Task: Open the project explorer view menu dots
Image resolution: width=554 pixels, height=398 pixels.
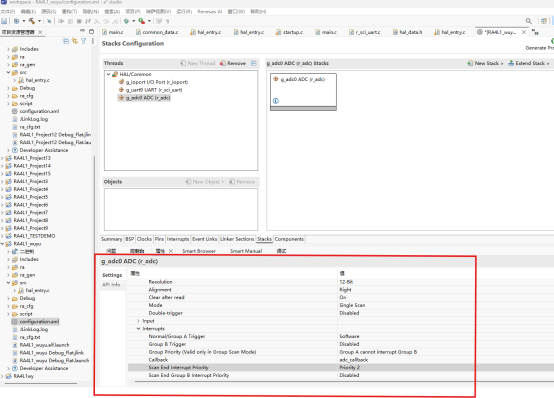Action: click(93, 41)
